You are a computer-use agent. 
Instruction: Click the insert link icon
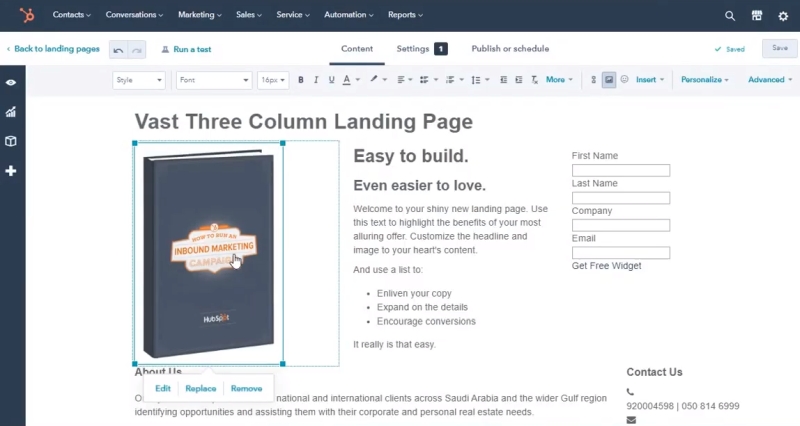click(593, 80)
